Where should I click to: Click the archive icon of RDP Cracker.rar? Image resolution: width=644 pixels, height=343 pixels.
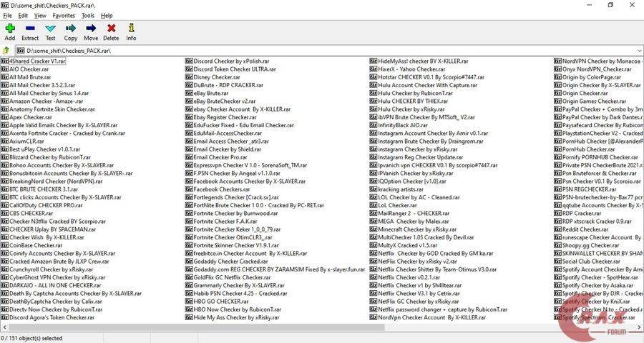pyautogui.click(x=557, y=214)
